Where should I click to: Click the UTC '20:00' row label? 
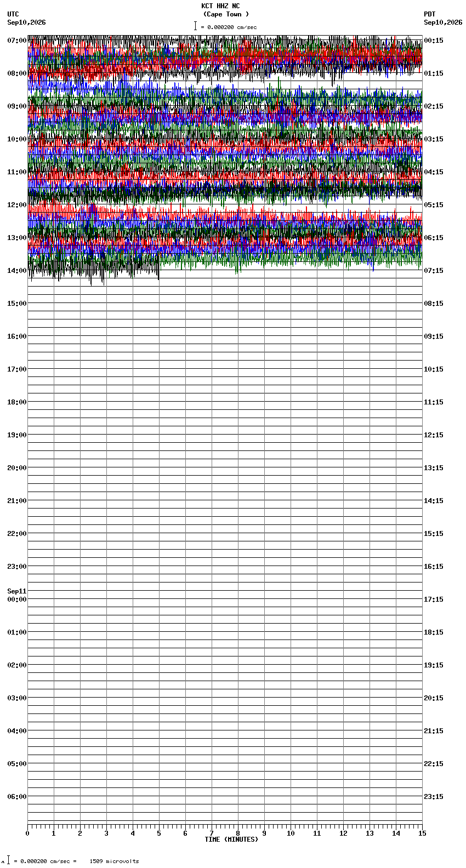[x=17, y=468]
